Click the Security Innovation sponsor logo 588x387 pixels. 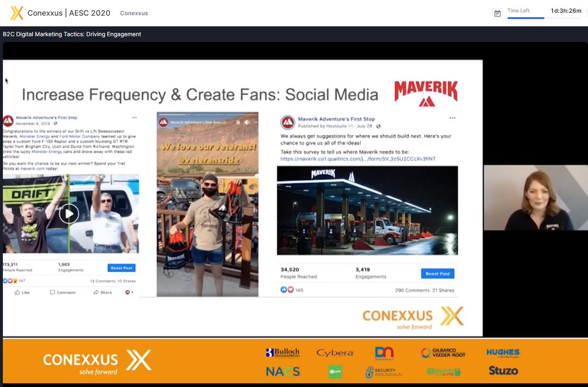click(384, 372)
